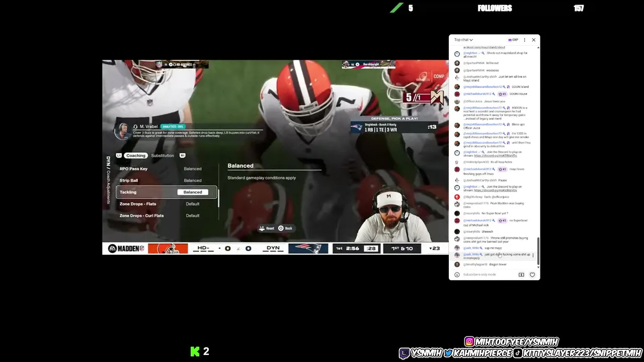Click the EA Madden NFL logo
Image resolution: width=644 pixels, height=362 pixels.
[126, 248]
